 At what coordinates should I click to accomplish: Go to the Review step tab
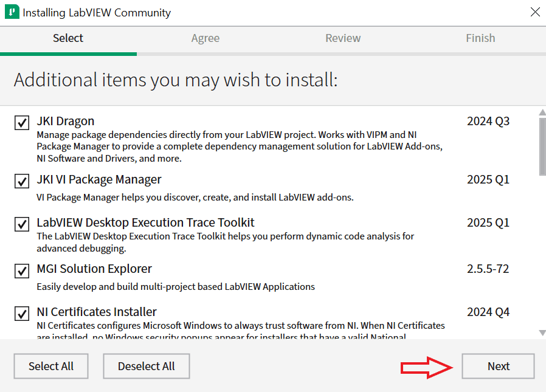[343, 38]
